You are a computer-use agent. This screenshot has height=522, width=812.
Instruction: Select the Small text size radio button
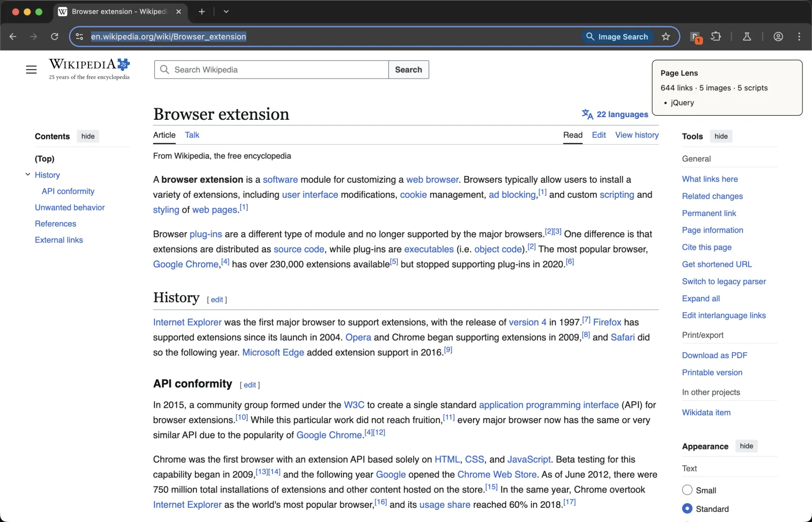(687, 490)
